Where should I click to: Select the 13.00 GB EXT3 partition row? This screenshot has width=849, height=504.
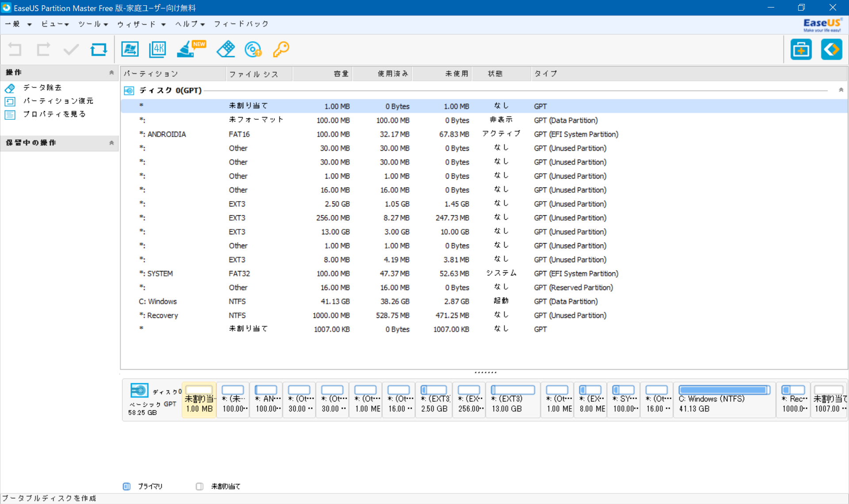pos(484,232)
